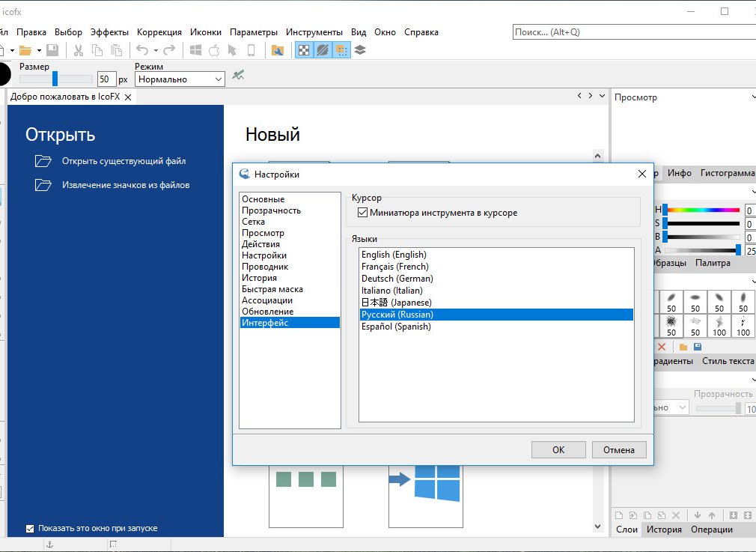Click the airbrush icon beside the Режим dropdown

coord(238,75)
